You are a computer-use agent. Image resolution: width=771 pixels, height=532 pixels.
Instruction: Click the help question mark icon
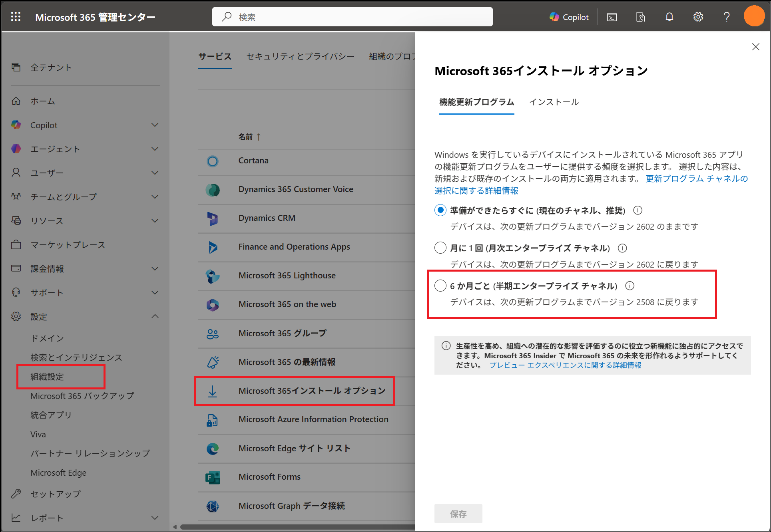(x=727, y=17)
